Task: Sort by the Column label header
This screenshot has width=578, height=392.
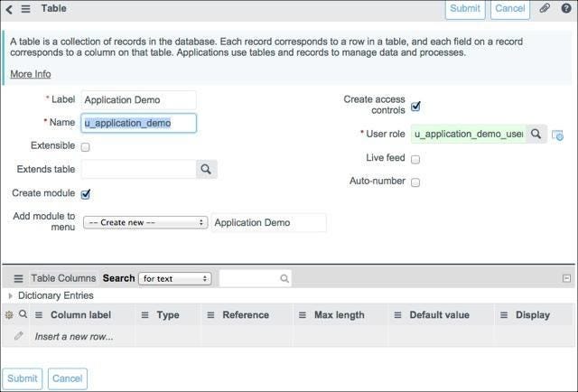Action: pos(80,315)
